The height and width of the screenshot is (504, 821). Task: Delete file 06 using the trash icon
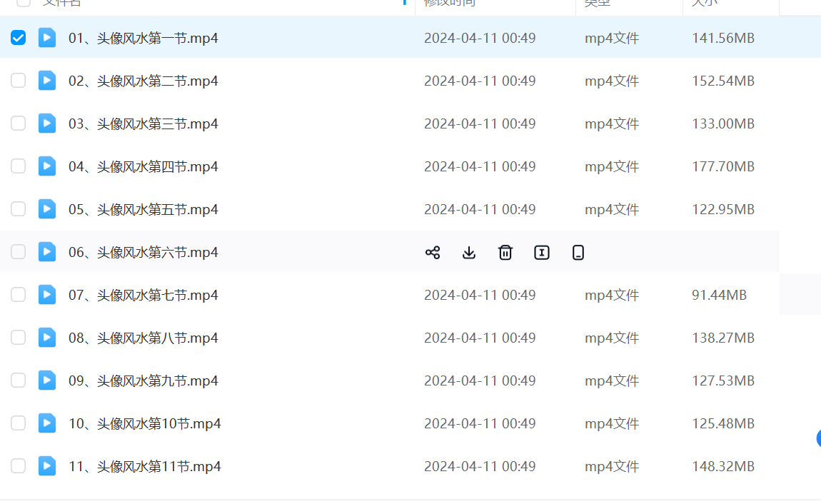click(505, 252)
